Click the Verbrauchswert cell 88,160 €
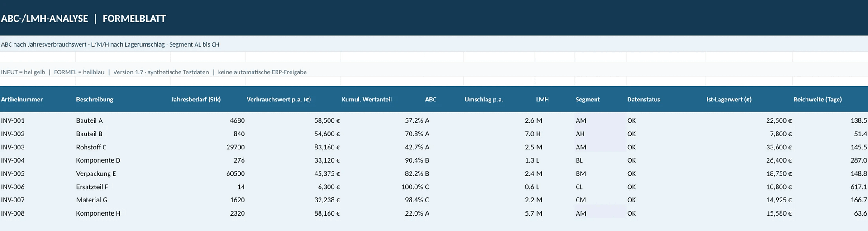The width and height of the screenshot is (868, 231). point(293,213)
